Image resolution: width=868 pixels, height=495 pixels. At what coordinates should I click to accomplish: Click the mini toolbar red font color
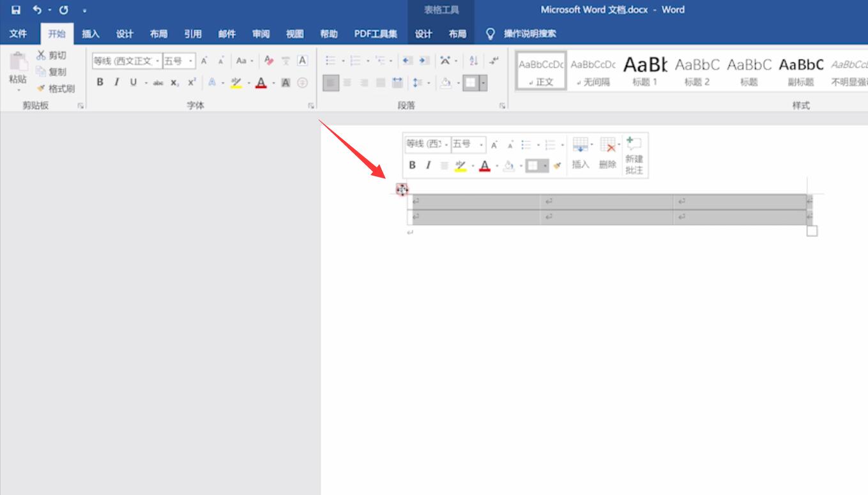click(485, 165)
